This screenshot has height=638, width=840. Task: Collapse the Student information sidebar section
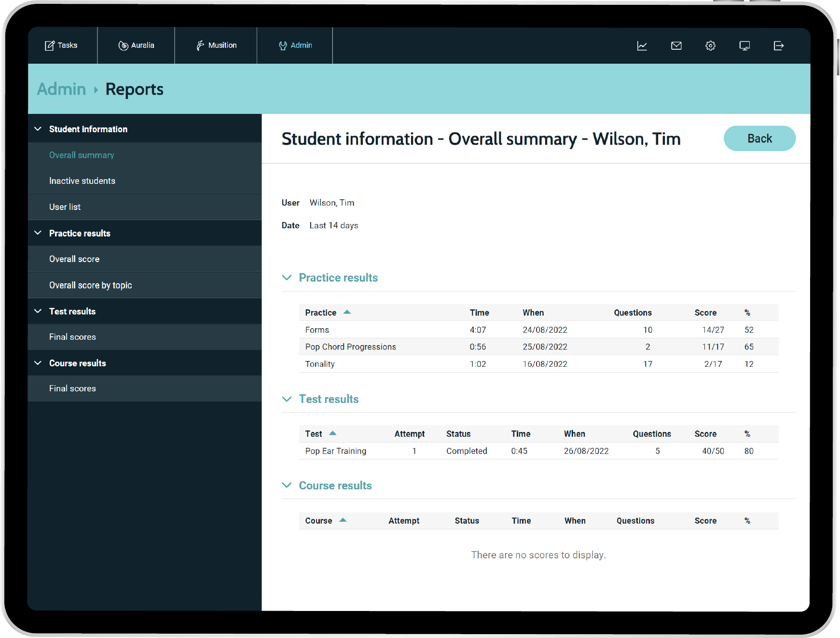click(38, 129)
